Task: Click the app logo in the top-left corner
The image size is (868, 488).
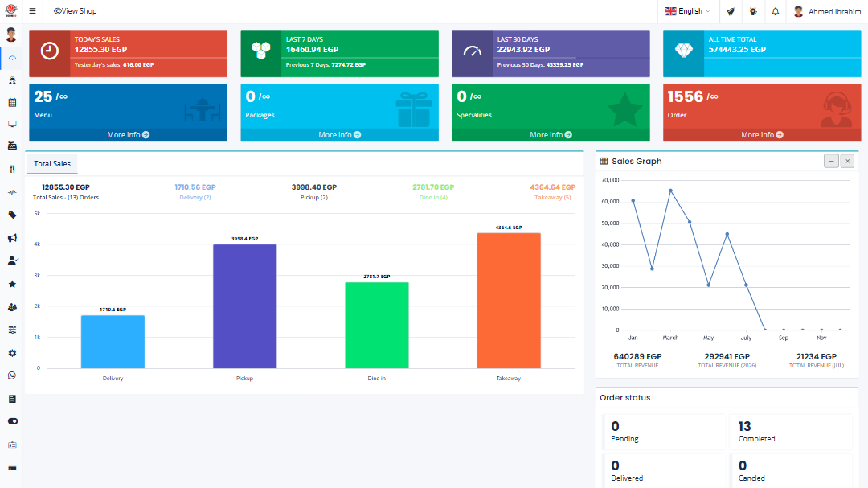Action: pyautogui.click(x=11, y=10)
